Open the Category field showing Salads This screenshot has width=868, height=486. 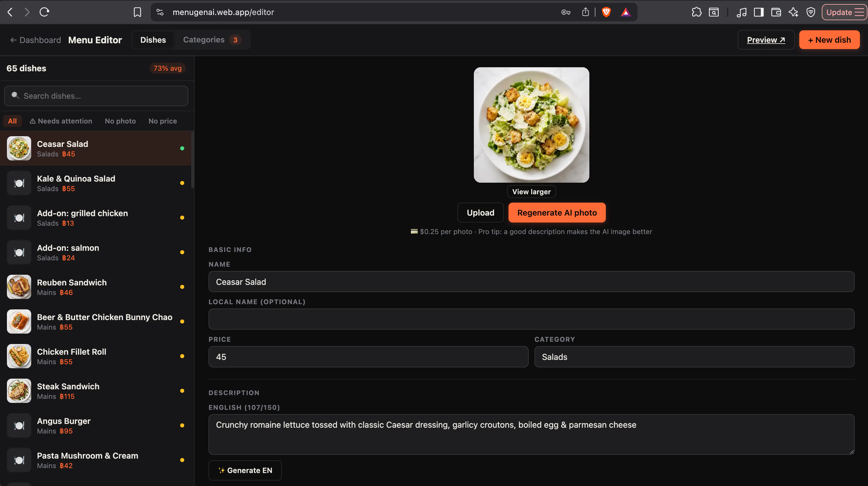point(694,357)
